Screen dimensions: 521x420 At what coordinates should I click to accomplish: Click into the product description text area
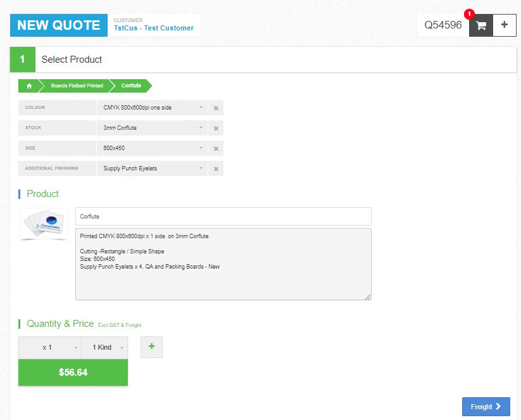[223, 264]
